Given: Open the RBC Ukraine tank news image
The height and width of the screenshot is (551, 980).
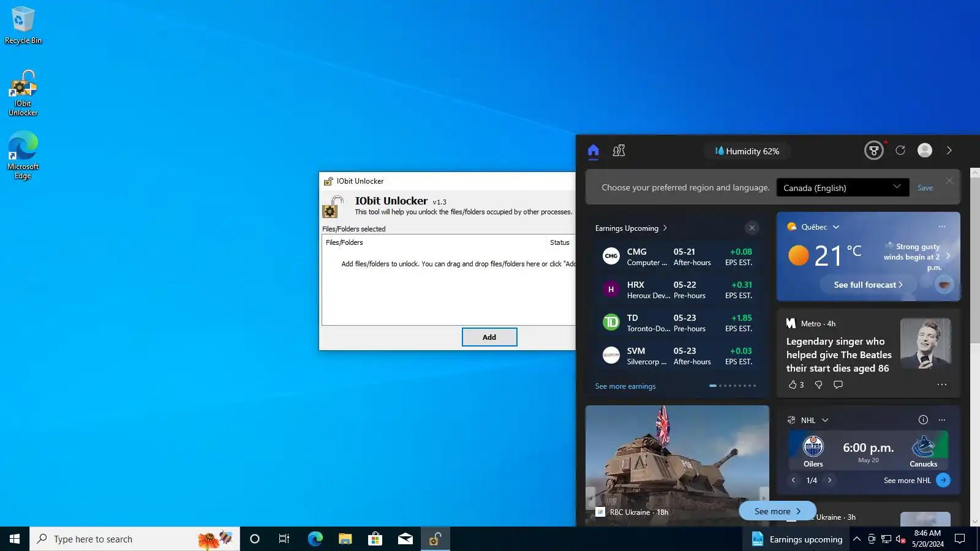Looking at the screenshot, I should pyautogui.click(x=677, y=465).
